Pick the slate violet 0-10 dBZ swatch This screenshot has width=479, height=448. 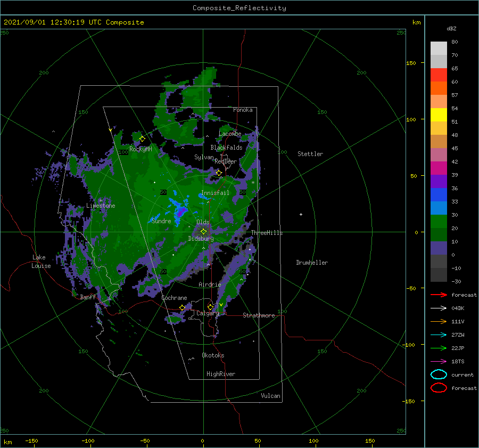[439, 248]
